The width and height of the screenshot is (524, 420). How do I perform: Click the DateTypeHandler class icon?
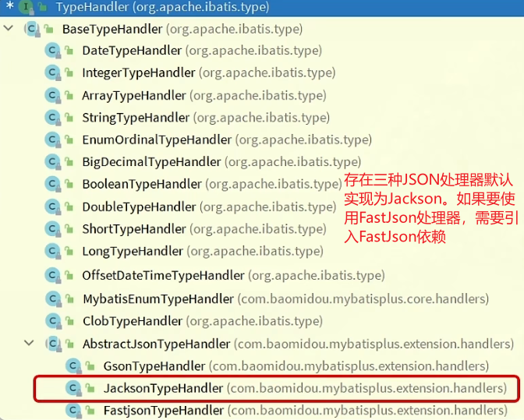pos(52,51)
